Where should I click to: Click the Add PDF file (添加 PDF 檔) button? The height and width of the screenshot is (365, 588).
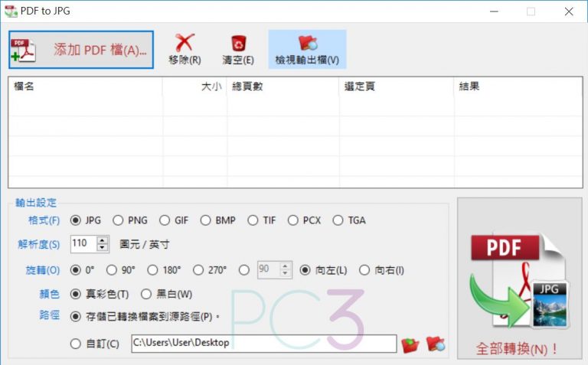click(x=81, y=50)
